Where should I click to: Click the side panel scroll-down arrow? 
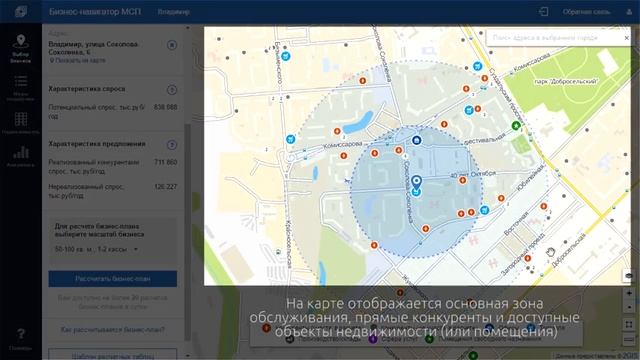pyautogui.click(x=188, y=356)
